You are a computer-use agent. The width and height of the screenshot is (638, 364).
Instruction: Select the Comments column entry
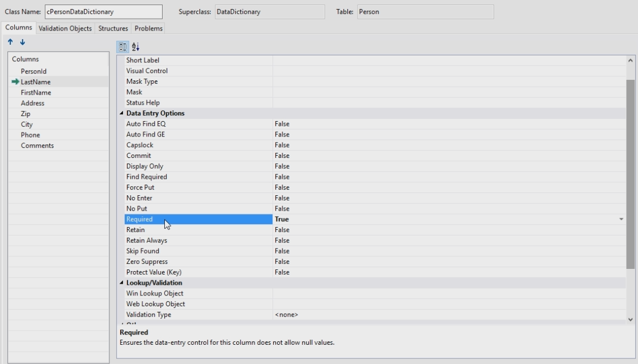click(x=37, y=145)
